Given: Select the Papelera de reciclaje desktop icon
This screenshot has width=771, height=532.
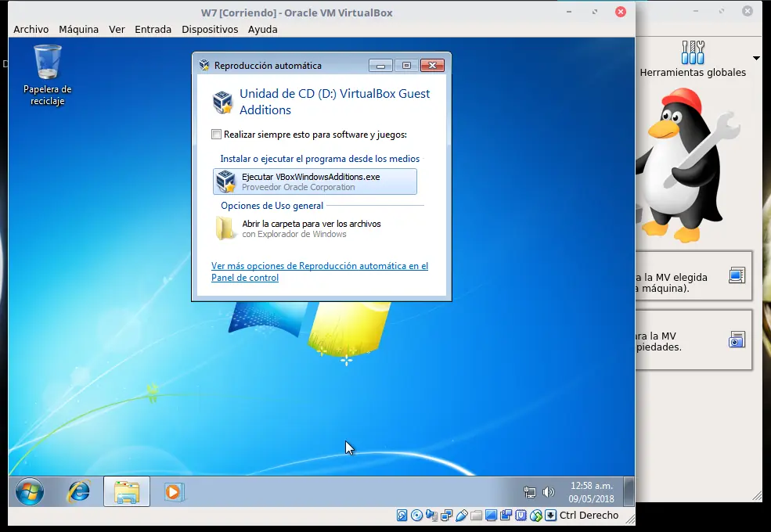Looking at the screenshot, I should tap(47, 75).
